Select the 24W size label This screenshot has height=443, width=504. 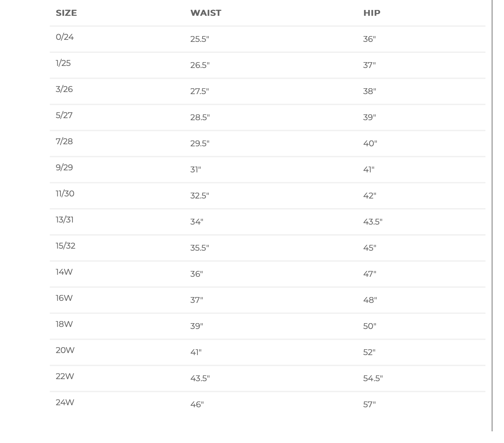(65, 402)
